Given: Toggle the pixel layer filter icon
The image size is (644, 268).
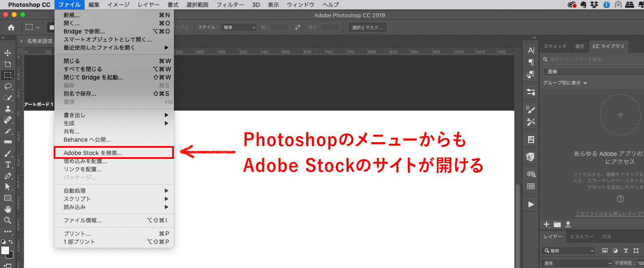Looking at the screenshot, I should 605,251.
